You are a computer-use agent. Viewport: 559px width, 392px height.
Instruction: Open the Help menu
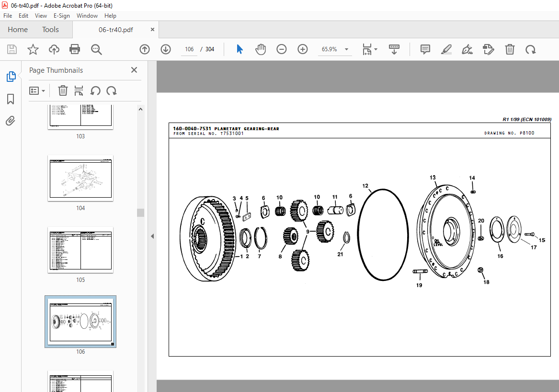(110, 16)
